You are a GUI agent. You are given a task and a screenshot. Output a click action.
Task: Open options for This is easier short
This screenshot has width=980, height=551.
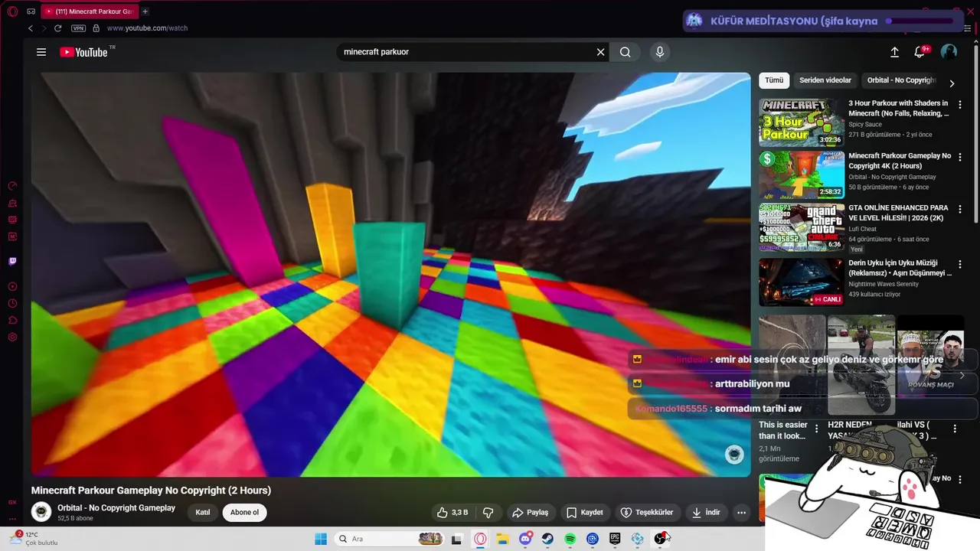(x=816, y=429)
